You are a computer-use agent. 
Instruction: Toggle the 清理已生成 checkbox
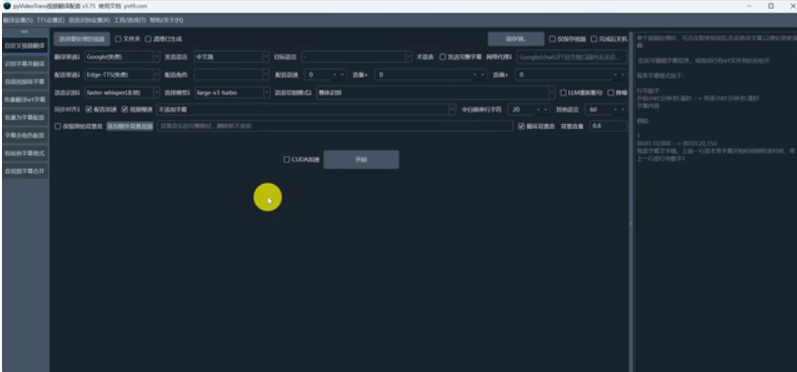[x=164, y=39]
